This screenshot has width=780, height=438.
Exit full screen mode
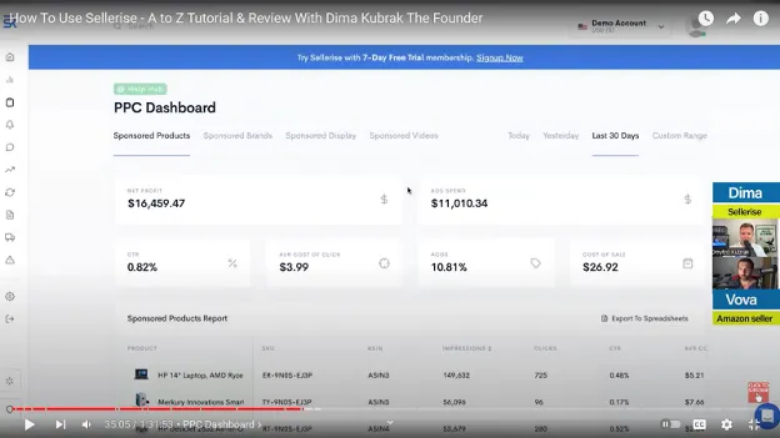pos(754,424)
